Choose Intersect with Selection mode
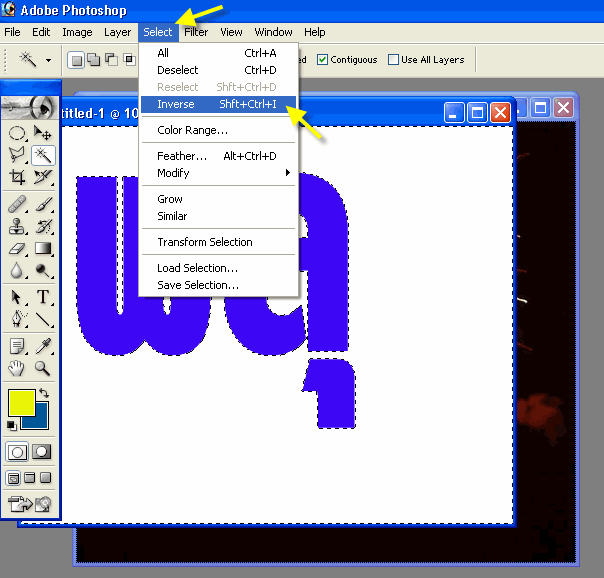Viewport: 604px width, 578px height. point(129,60)
